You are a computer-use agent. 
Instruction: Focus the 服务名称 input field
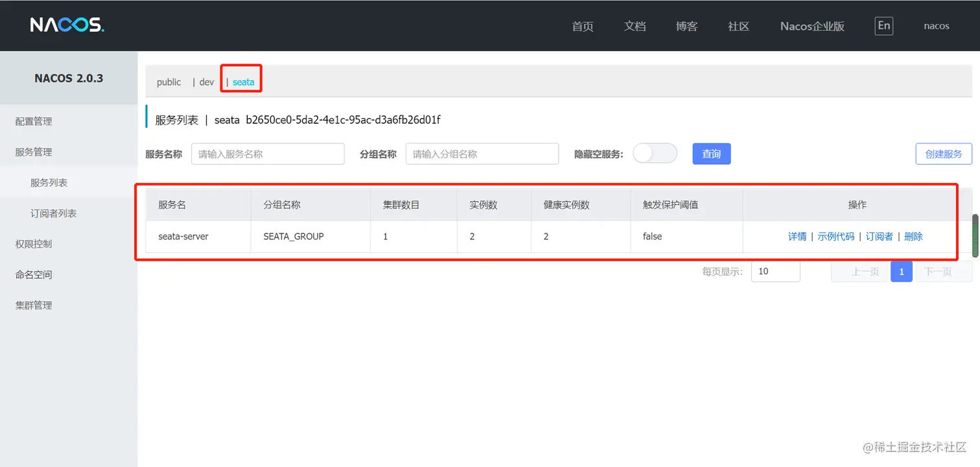click(x=268, y=154)
